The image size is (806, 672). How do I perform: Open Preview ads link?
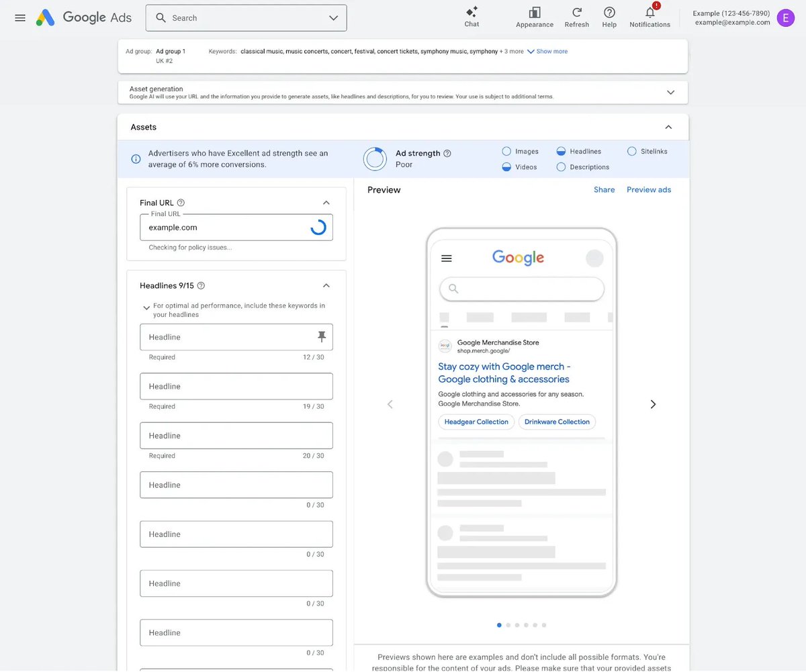click(649, 190)
